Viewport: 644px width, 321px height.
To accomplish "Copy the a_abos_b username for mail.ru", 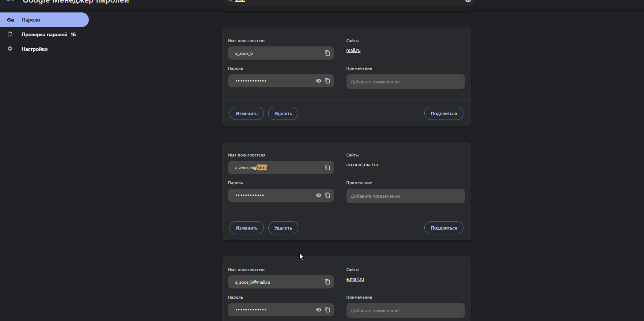I will [327, 53].
